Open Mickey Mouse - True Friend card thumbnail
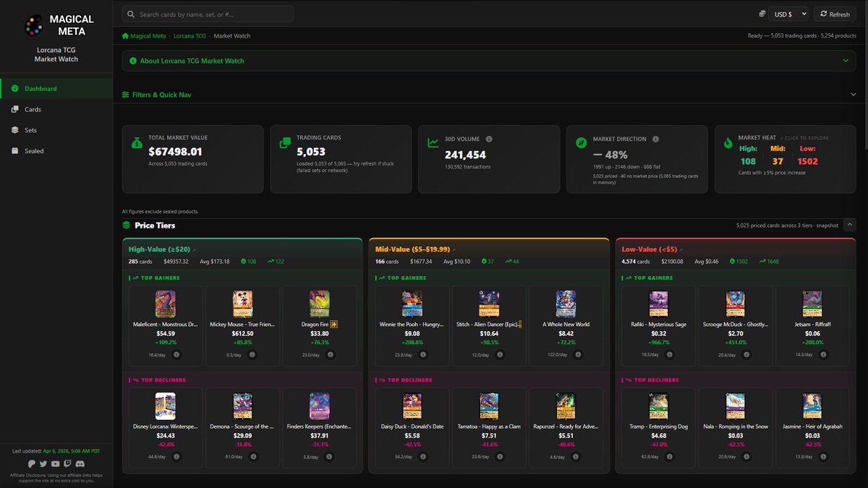This screenshot has height=488, width=868. point(242,304)
